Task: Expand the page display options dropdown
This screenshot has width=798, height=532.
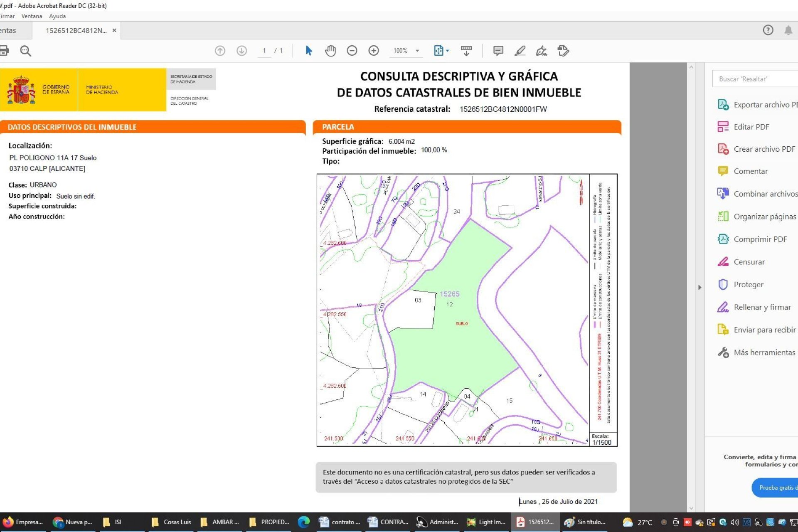Action: pyautogui.click(x=447, y=50)
